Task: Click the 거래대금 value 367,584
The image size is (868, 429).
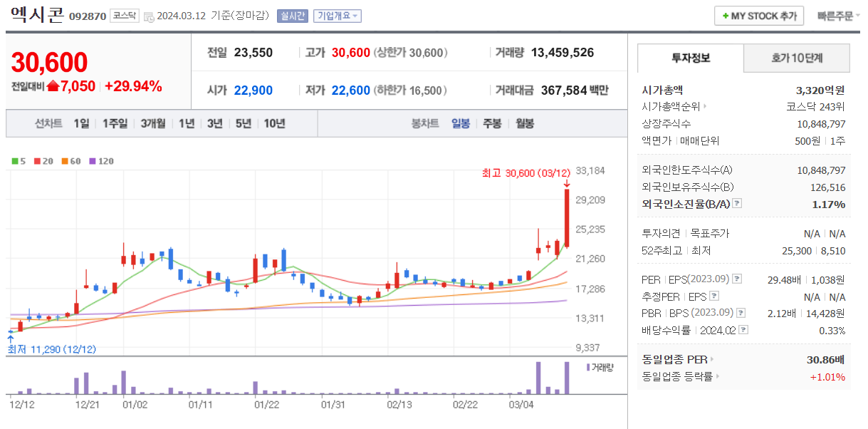Action: [564, 91]
